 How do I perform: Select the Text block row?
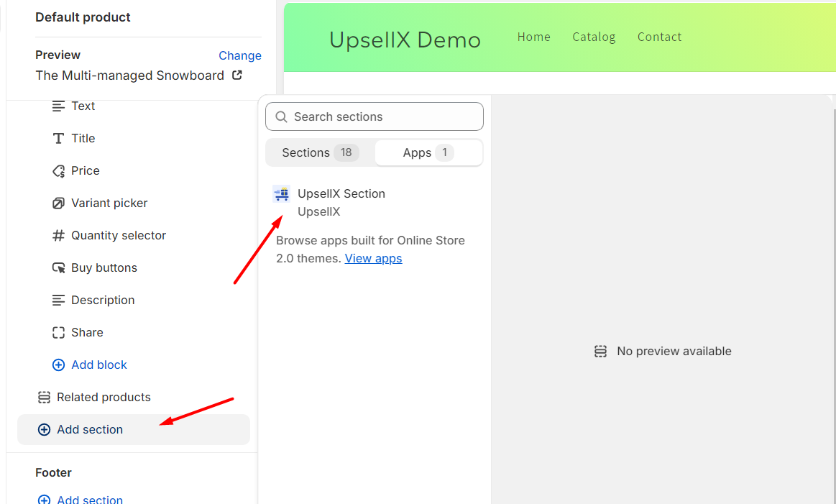coord(133,106)
